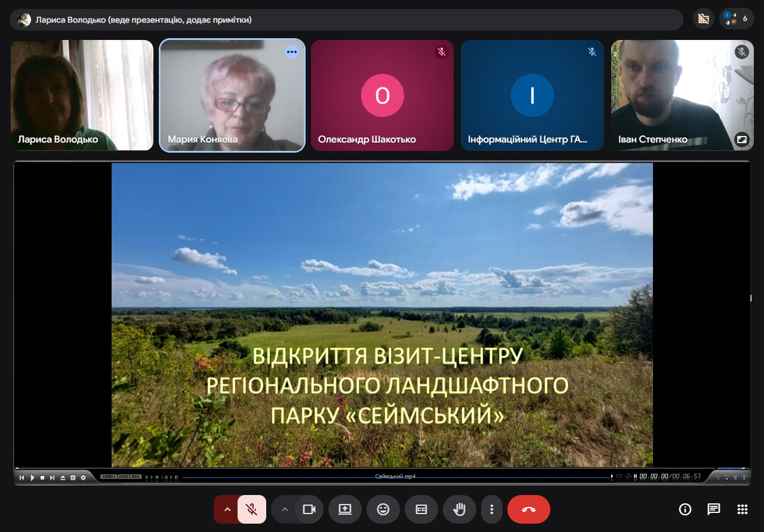Open the chat panel
This screenshot has height=532, width=764.
tap(714, 509)
